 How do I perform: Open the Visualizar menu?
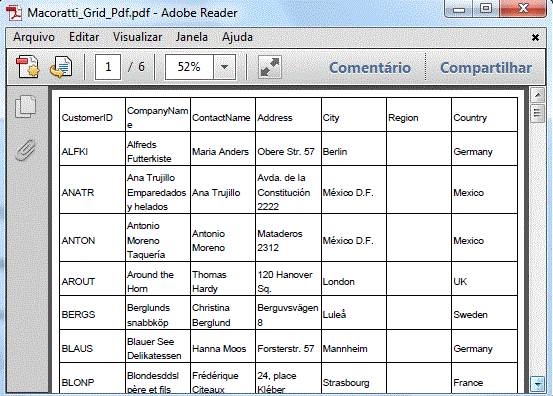click(x=138, y=37)
